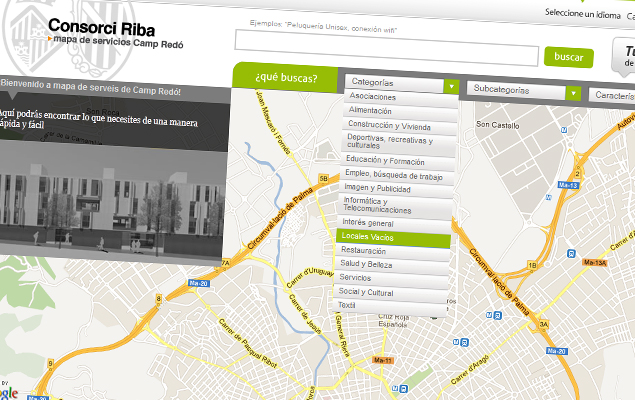635x400 pixels.
Task: Select the ¿qué buscas? tab
Action: [286, 77]
